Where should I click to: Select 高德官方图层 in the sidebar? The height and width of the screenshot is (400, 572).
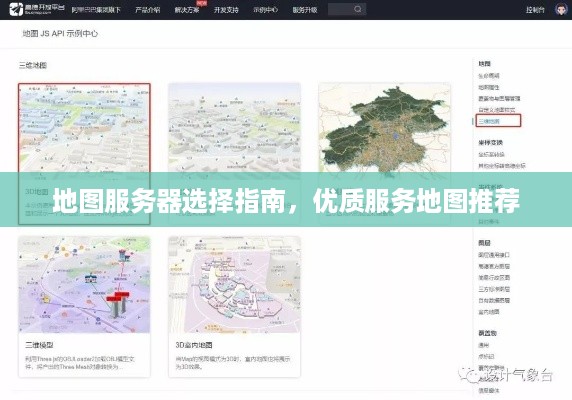494,266
